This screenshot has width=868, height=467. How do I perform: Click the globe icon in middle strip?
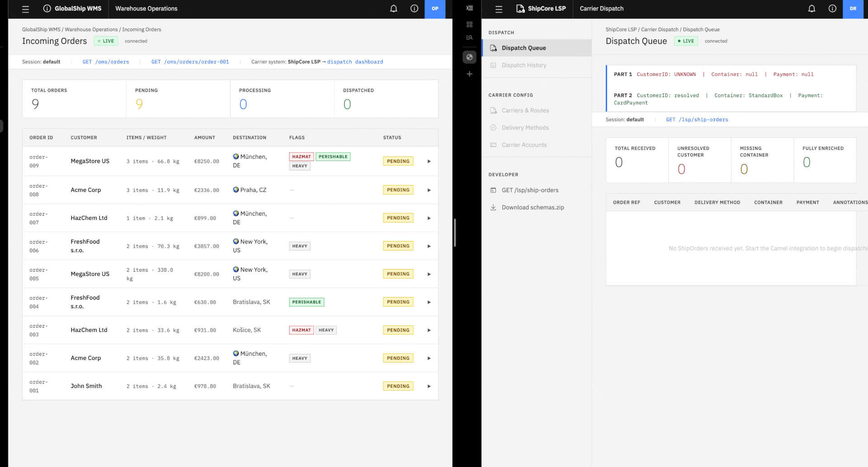pyautogui.click(x=469, y=57)
